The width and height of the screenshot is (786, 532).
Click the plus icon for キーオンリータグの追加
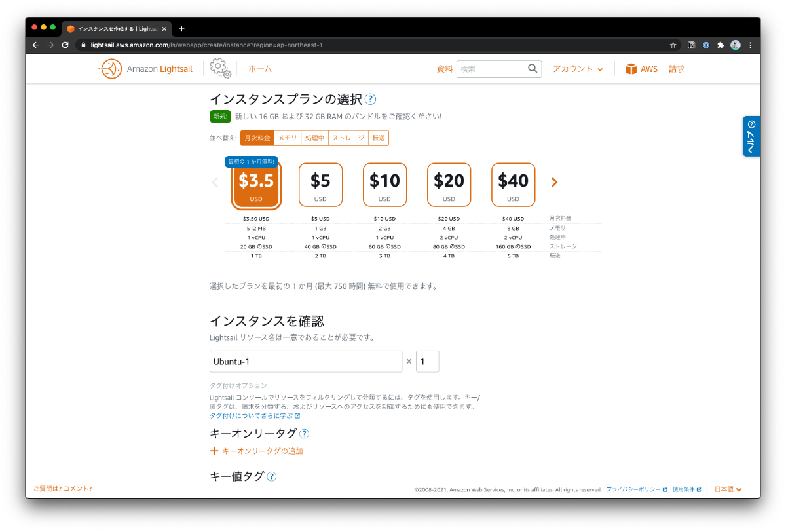(214, 451)
